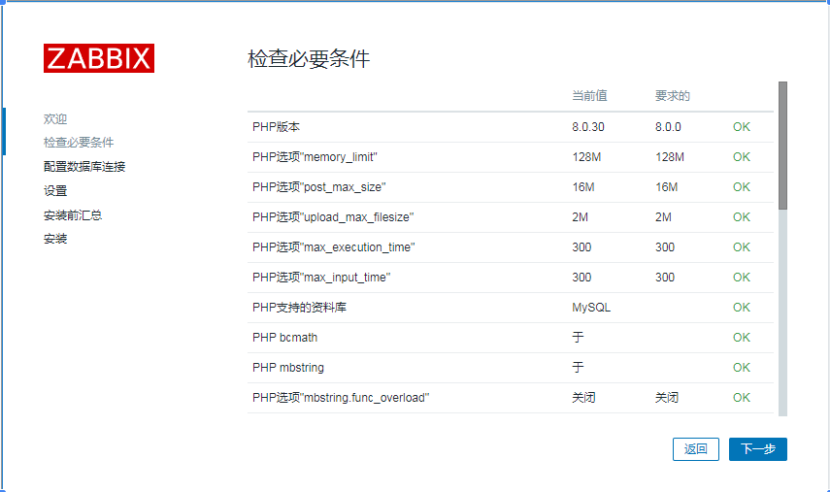Click the PHP版本 row label
Image resolution: width=830 pixels, height=492 pixels.
click(276, 127)
